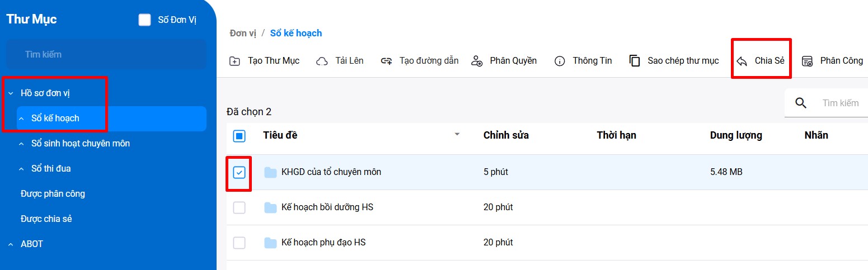Image resolution: width=868 pixels, height=270 pixels.
Task: Open the Tiêu đề column sort dropdown arrow
Action: (x=457, y=135)
